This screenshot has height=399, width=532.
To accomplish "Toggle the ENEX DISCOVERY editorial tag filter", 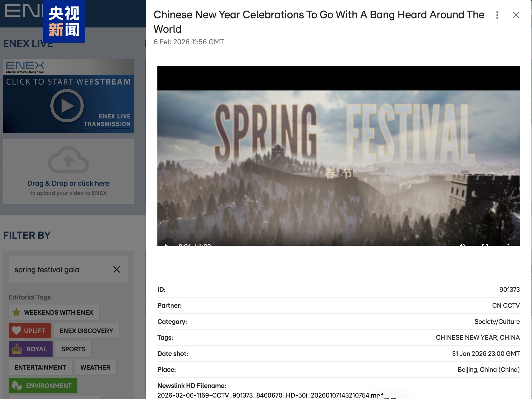I will (x=86, y=331).
